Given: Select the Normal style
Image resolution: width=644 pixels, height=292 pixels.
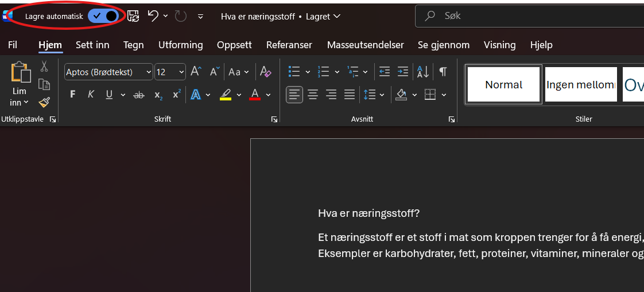Looking at the screenshot, I should (x=503, y=84).
